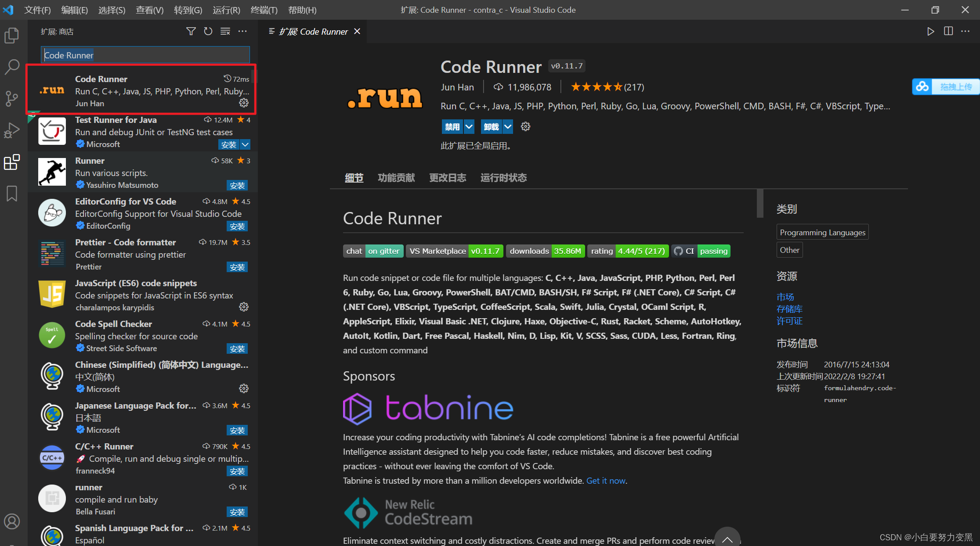The height and width of the screenshot is (546, 980).
Task: Open the Source Control view
Action: tap(12, 98)
